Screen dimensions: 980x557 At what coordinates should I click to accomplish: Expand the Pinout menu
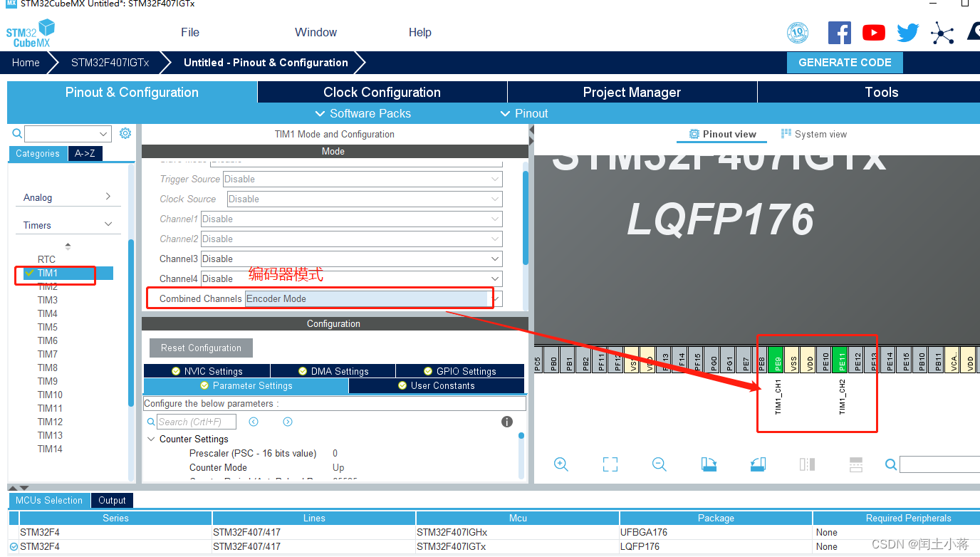(x=524, y=113)
